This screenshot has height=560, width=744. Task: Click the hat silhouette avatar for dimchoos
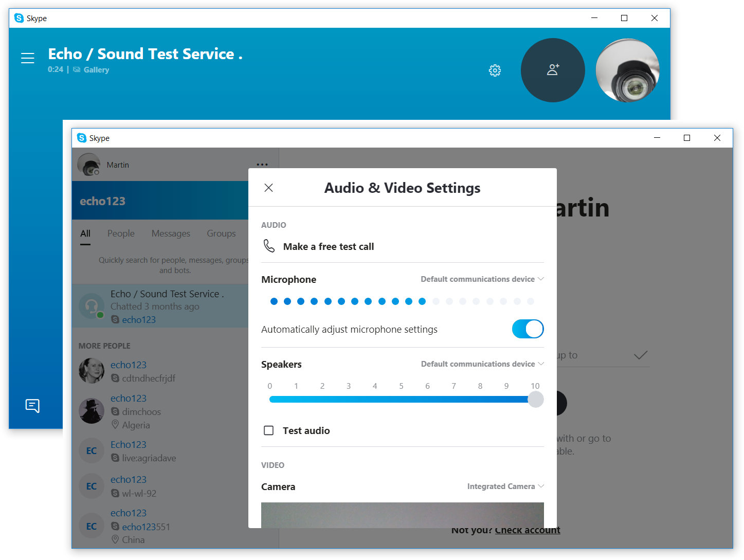point(92,411)
